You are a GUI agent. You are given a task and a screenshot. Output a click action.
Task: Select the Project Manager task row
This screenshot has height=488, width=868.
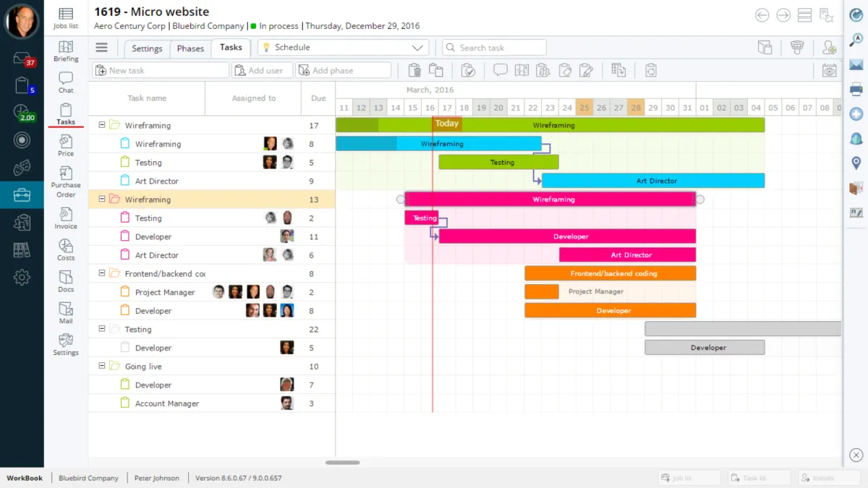click(x=212, y=292)
